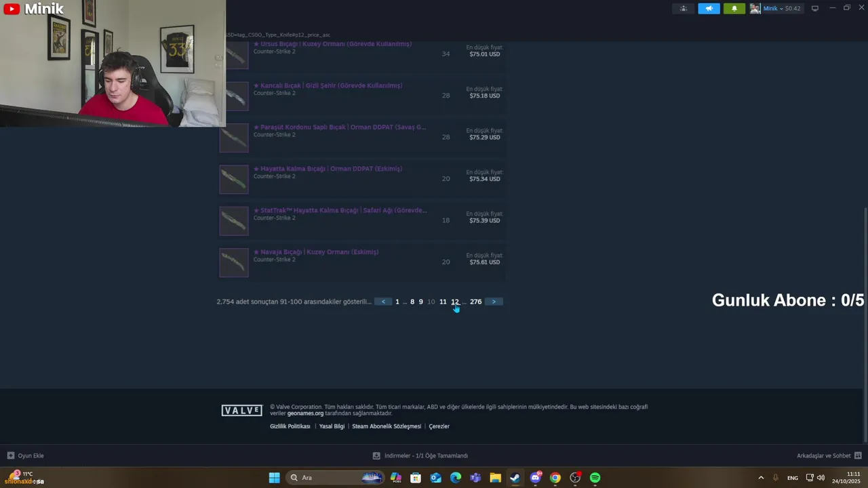Open Google Chrome from taskbar
The image size is (868, 488).
[x=555, y=478]
